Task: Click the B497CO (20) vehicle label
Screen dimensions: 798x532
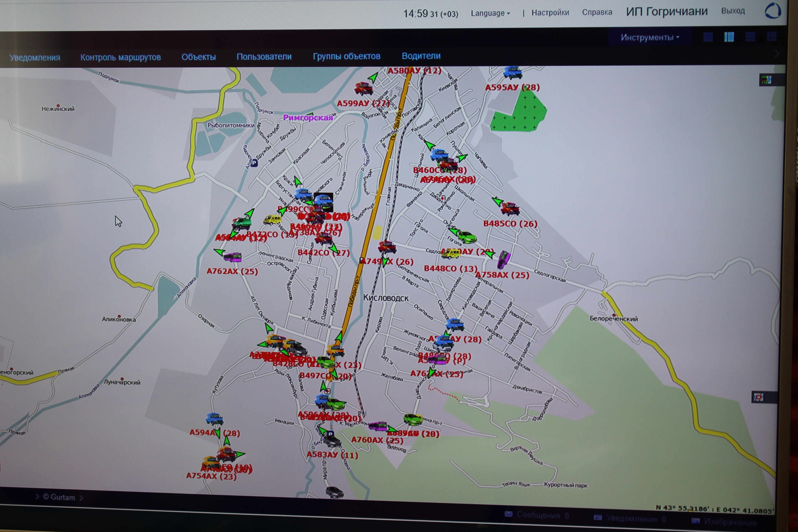Action: pos(326,376)
